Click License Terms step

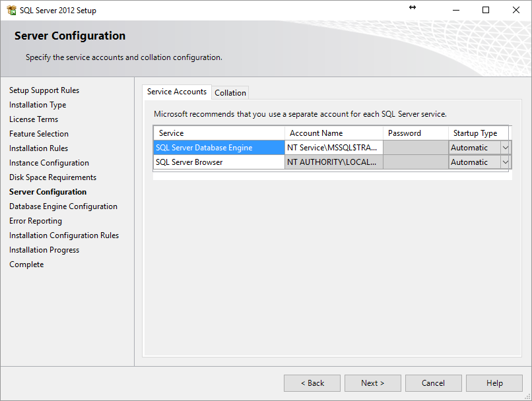[x=34, y=119]
